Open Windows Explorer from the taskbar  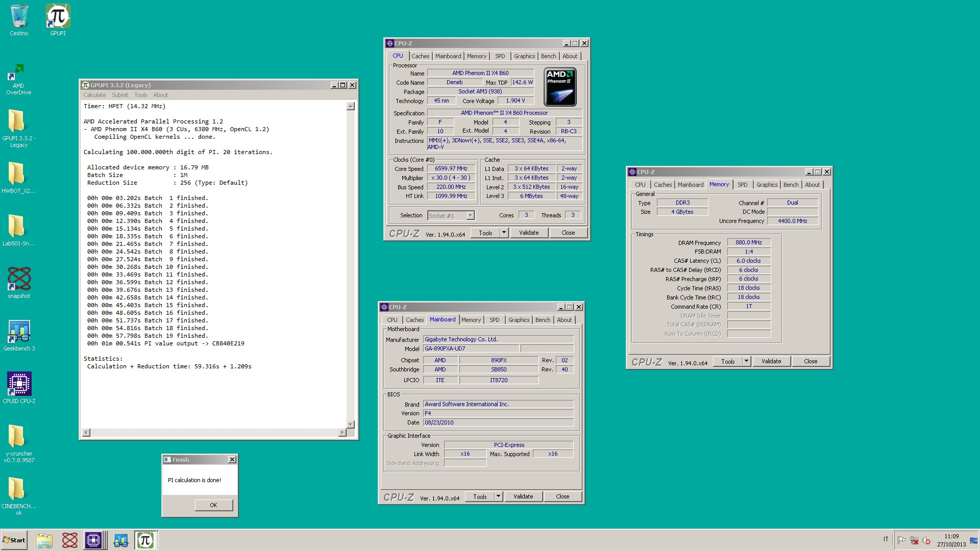44,540
